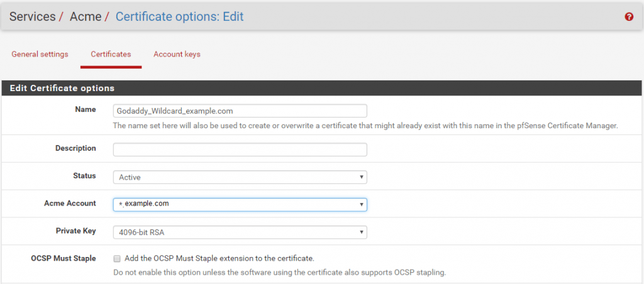Screen dimensions: 644x284
Task: Click the Name field containing Godaddy_Wildcard_example.com
Action: tap(240, 111)
